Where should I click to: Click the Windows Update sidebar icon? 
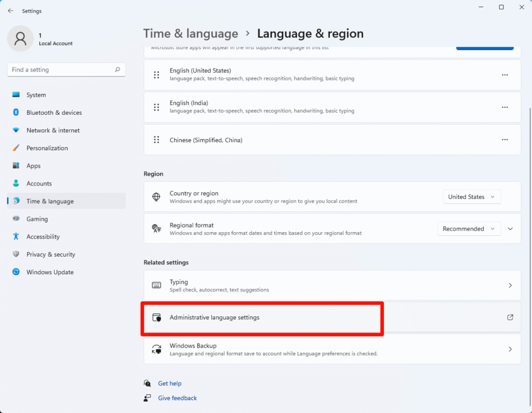coord(16,272)
